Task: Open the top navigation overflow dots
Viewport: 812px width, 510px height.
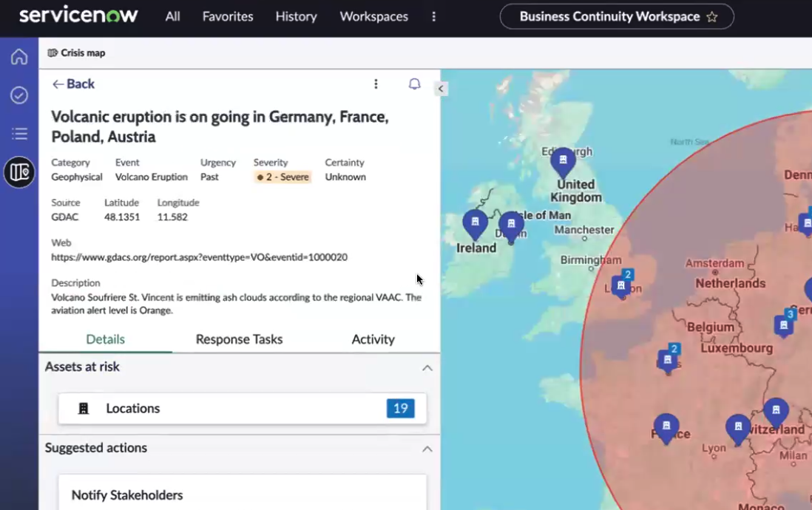Action: 434,16
